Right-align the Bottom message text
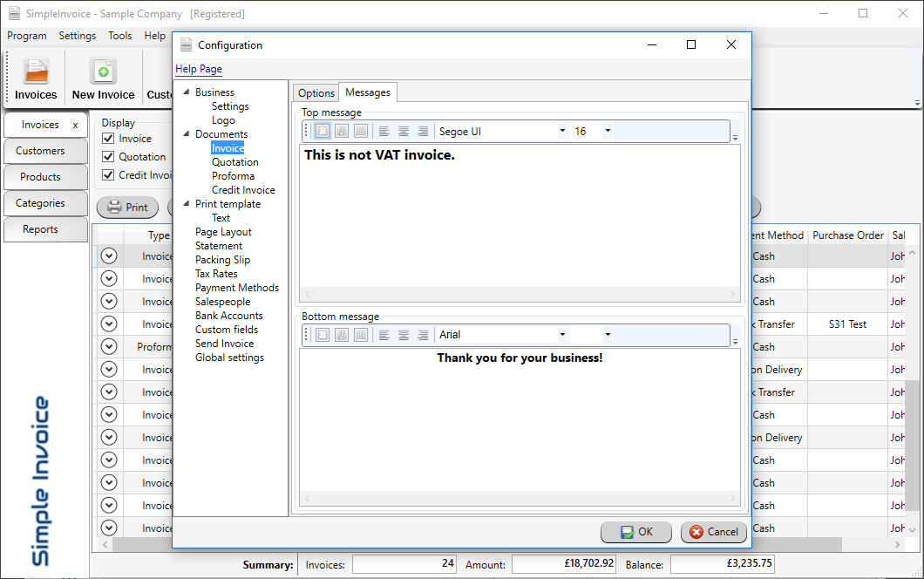Screen dimensions: 924x579 click(423, 335)
